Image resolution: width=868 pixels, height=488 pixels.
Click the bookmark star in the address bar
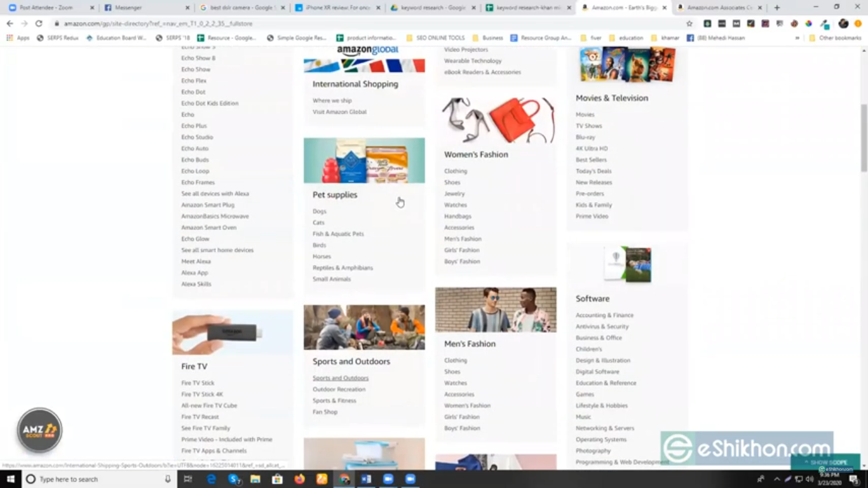point(689,24)
